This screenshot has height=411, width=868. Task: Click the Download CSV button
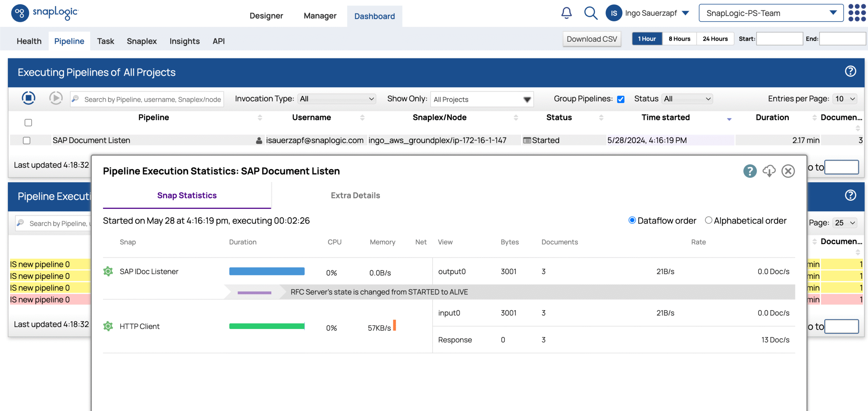tap(592, 39)
